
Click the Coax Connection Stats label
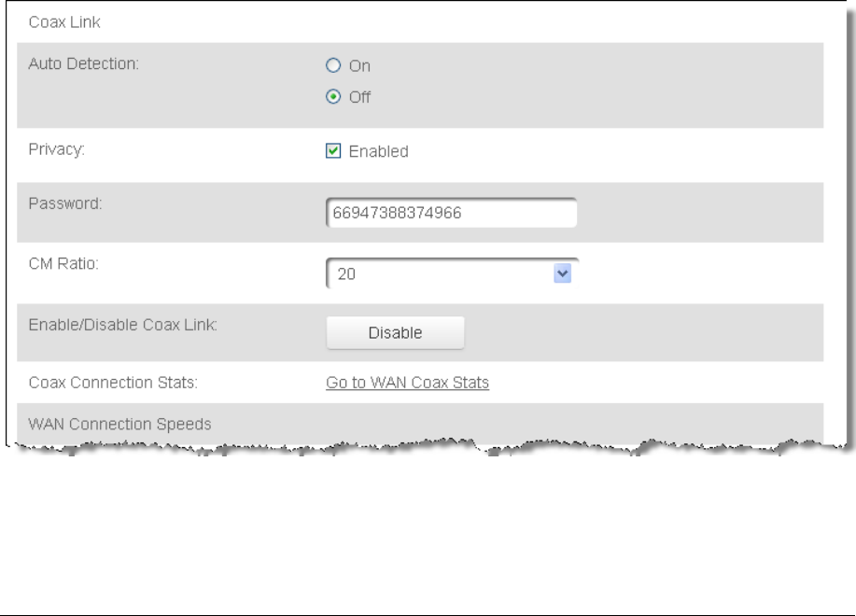[x=113, y=383]
